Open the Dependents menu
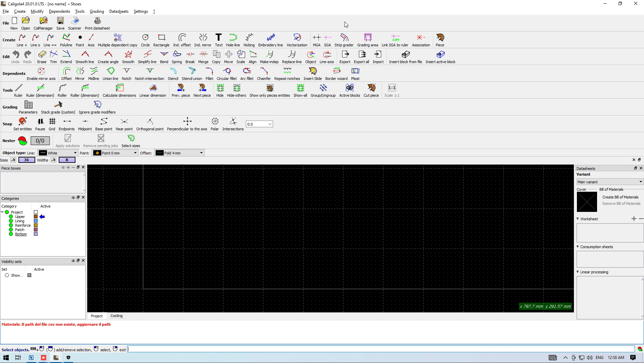Image resolution: width=644 pixels, height=363 pixels. coord(59,11)
